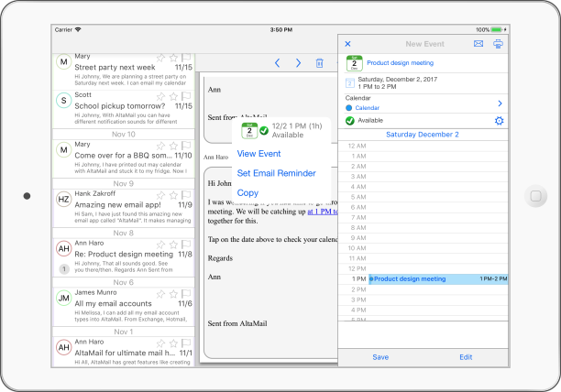
Task: Click Mary's avatar on BBQ email
Action: [x=63, y=149]
